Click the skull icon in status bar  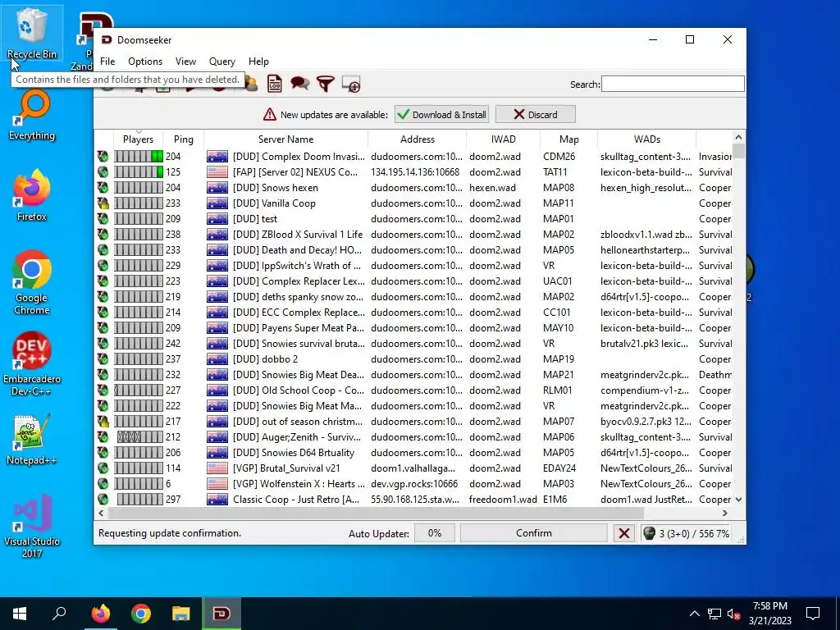649,533
